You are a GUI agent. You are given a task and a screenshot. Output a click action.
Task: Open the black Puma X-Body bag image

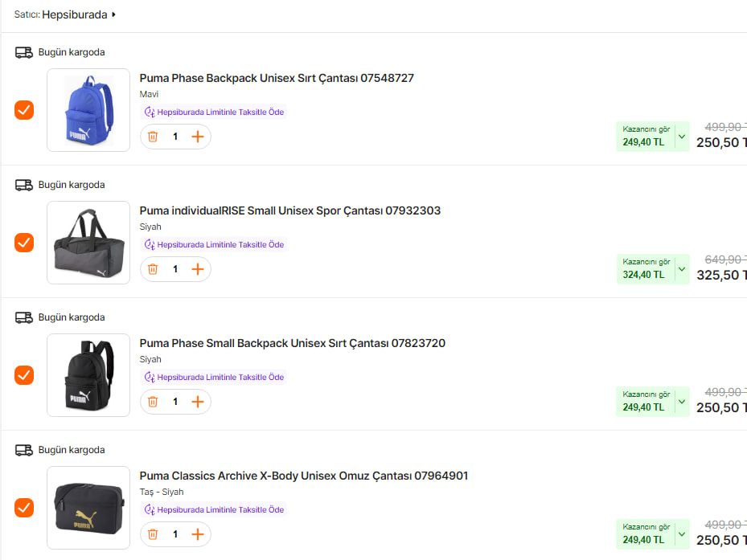[88, 508]
